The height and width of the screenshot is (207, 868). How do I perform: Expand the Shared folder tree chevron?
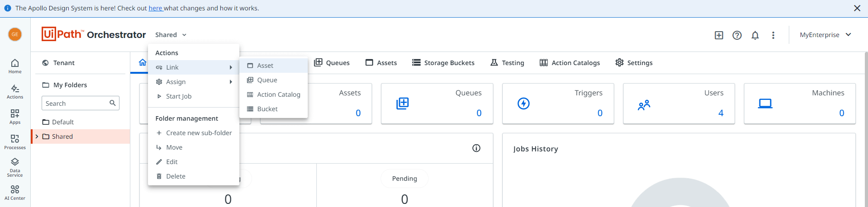point(37,136)
